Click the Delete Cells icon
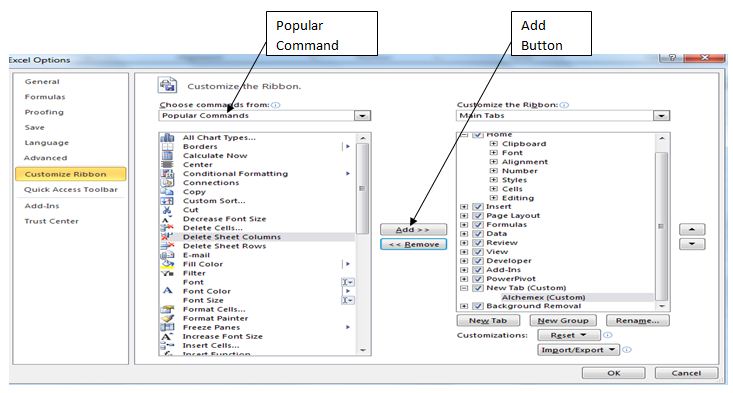The width and height of the screenshot is (733, 393). pos(167,228)
